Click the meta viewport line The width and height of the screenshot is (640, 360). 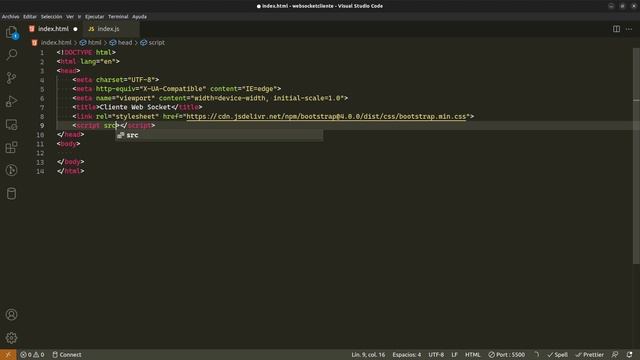click(x=210, y=98)
